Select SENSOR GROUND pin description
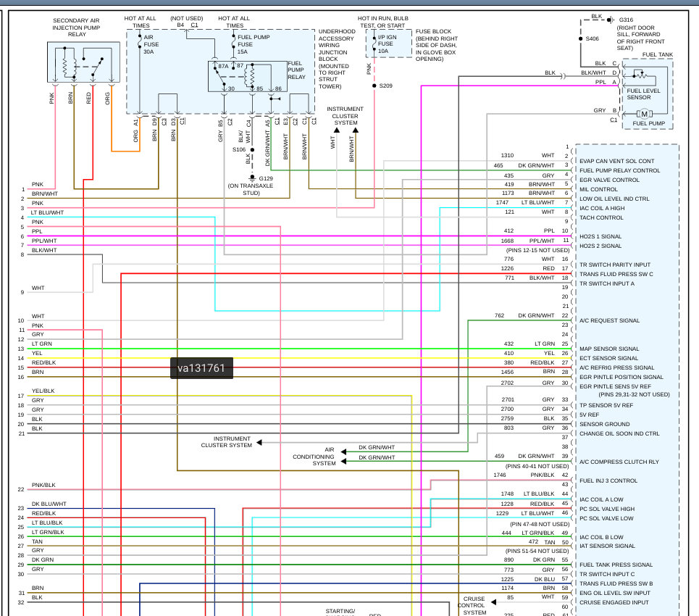The width and height of the screenshot is (699, 616). coord(605,424)
